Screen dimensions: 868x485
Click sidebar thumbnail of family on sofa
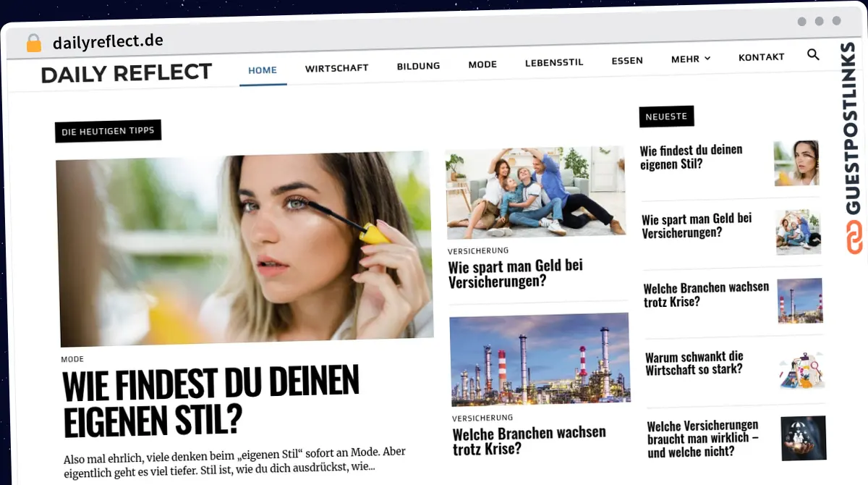pyautogui.click(x=799, y=232)
